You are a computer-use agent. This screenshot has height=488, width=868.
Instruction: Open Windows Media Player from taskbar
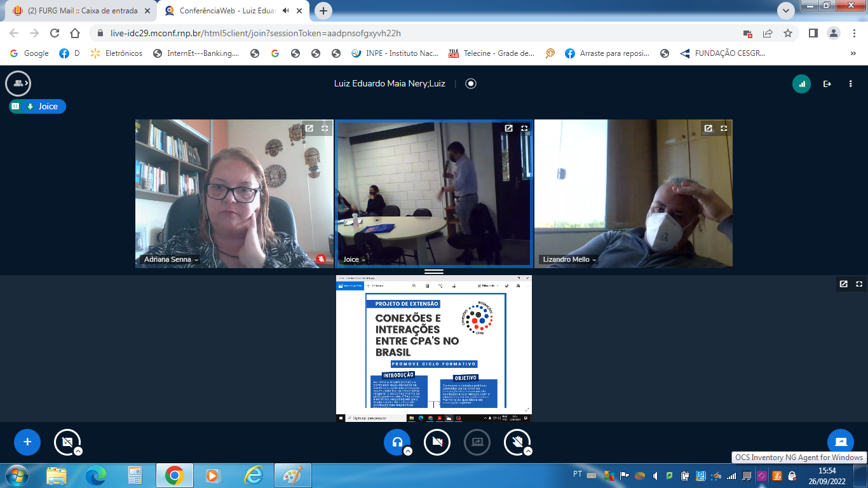pyautogui.click(x=214, y=475)
